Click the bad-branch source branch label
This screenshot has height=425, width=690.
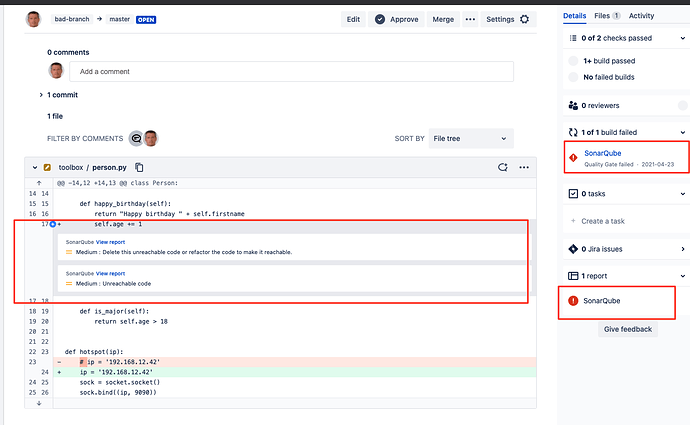72,19
